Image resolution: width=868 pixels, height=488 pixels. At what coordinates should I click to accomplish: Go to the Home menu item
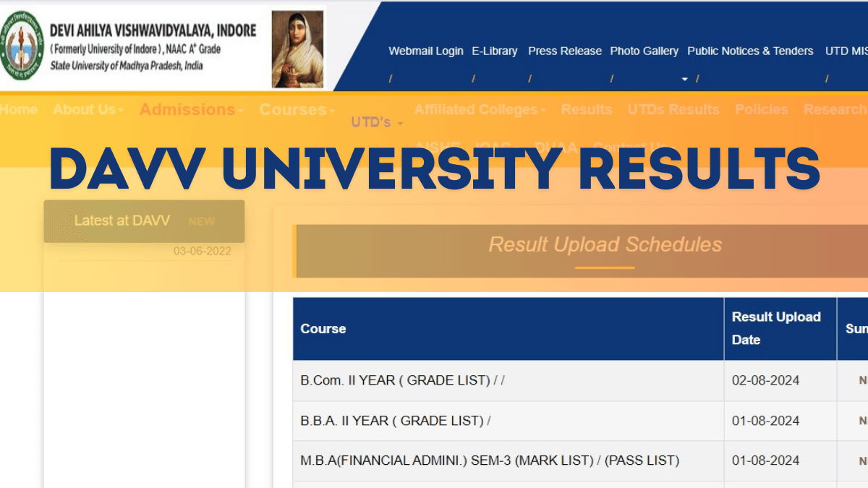click(x=19, y=110)
